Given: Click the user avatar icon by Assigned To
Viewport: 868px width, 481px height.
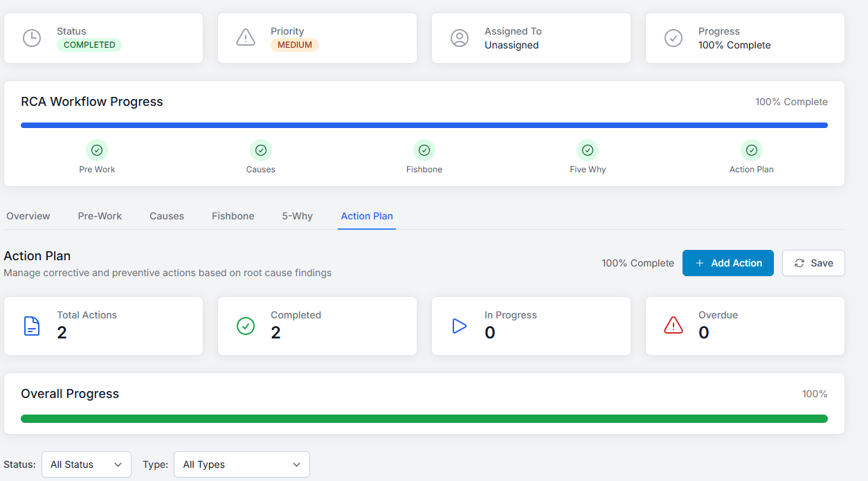Looking at the screenshot, I should click(460, 38).
